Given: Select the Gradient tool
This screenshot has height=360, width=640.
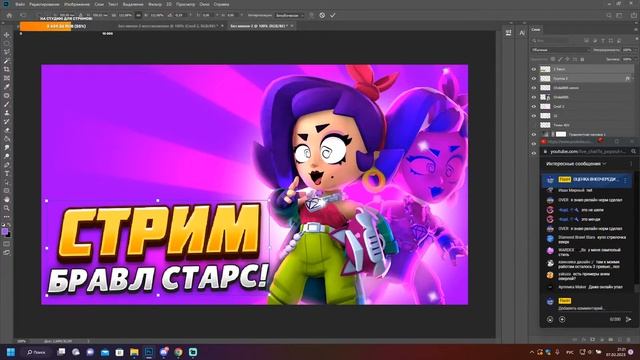Looking at the screenshot, I should 7,139.
